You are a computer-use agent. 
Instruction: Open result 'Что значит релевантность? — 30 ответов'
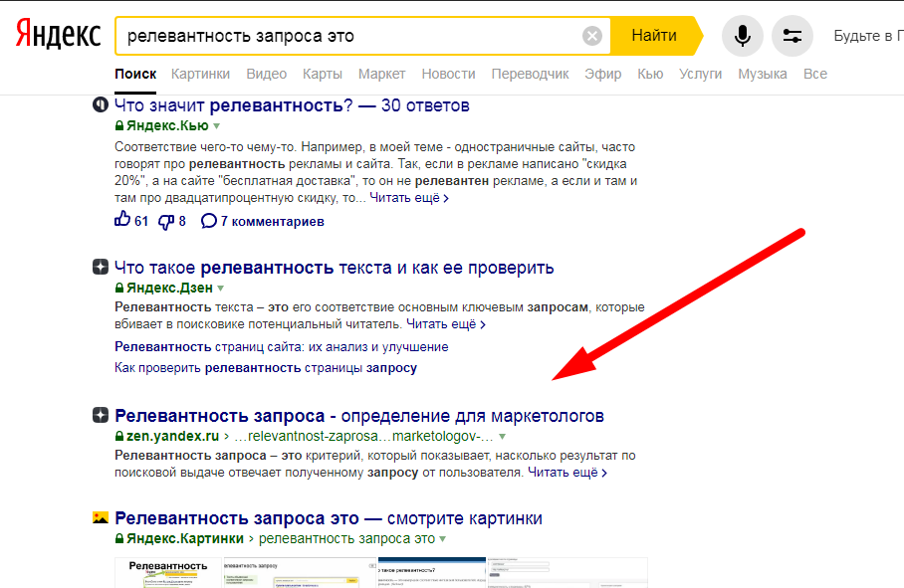[292, 105]
